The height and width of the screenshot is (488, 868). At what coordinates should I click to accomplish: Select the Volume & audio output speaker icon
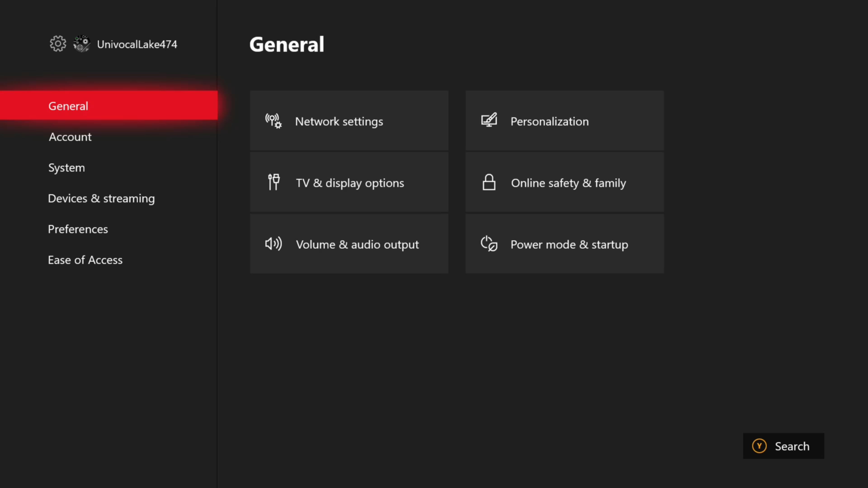[x=273, y=244]
